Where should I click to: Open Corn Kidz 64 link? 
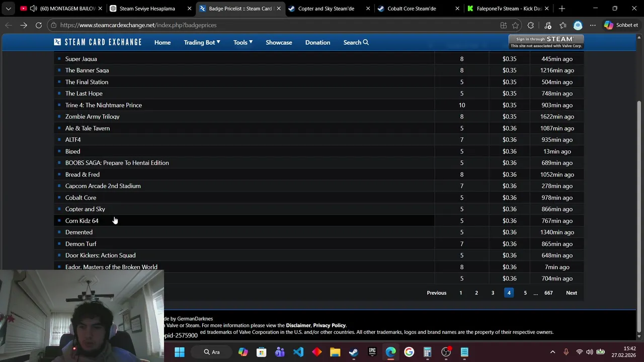tap(82, 221)
